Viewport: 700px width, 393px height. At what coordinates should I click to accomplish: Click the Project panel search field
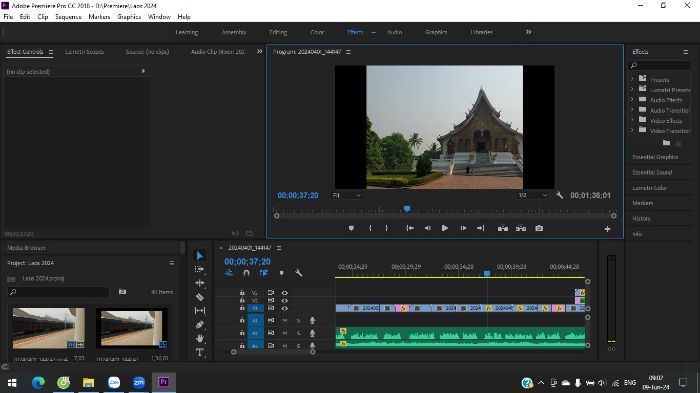(58, 292)
